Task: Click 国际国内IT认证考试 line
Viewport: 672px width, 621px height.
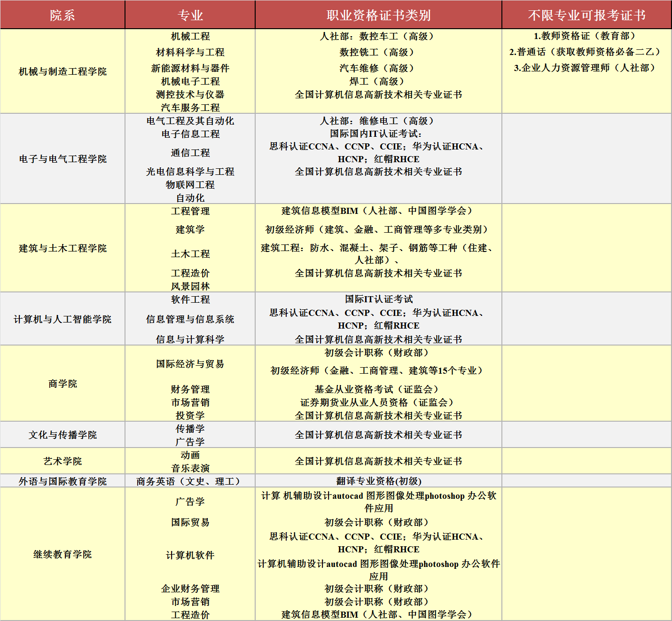Action: click(376, 134)
